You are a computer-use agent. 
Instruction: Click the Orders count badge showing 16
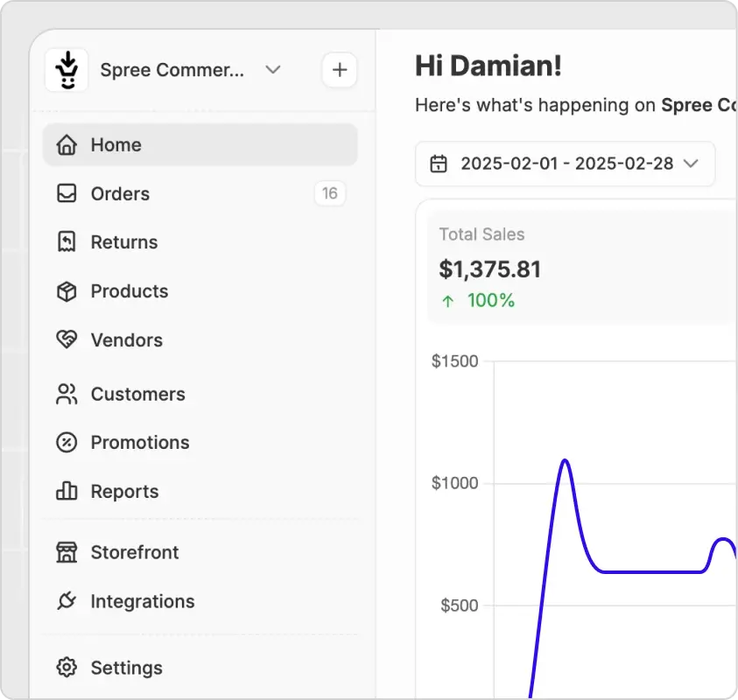[330, 193]
